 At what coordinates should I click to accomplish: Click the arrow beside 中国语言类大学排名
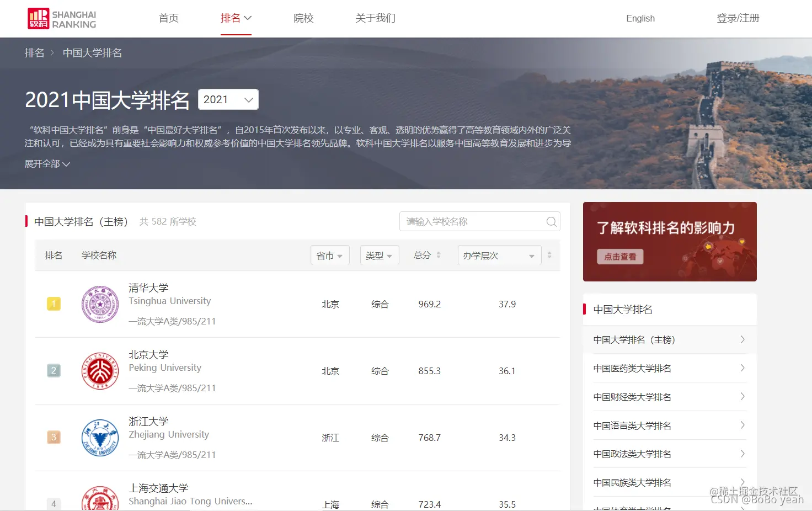742,425
